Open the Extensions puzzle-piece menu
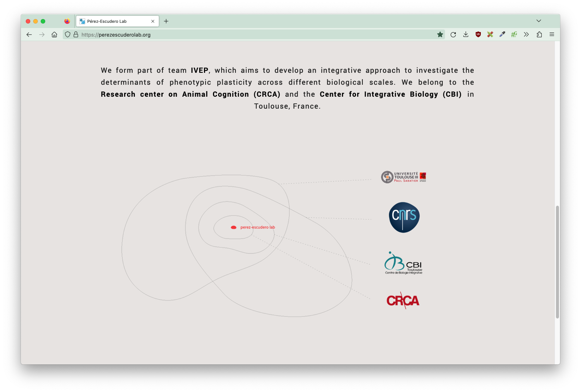Screen dimensions: 581x392 [539, 35]
